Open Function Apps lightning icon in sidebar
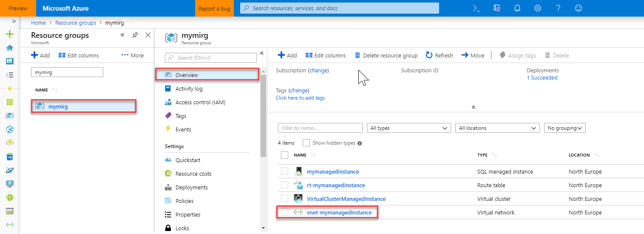Screen dimensions: 644x234 pyautogui.click(x=10, y=143)
